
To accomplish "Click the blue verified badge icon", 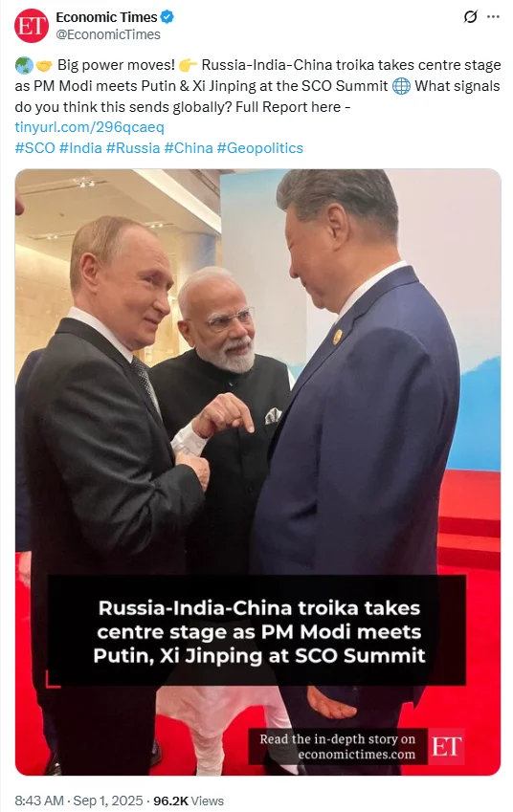I will point(167,17).
